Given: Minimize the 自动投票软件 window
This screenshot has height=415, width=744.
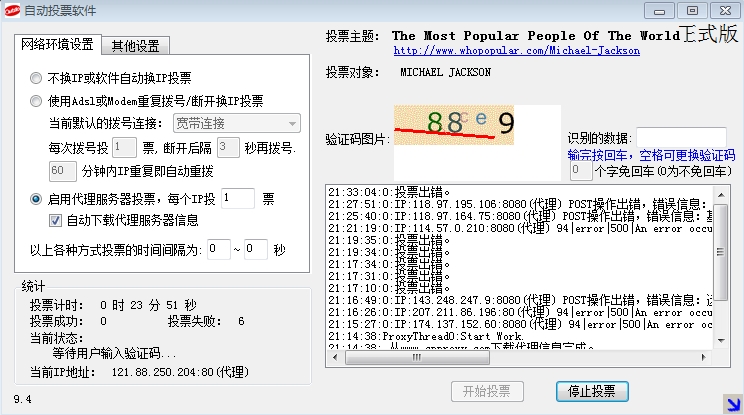Looking at the screenshot, I should click(x=659, y=10).
